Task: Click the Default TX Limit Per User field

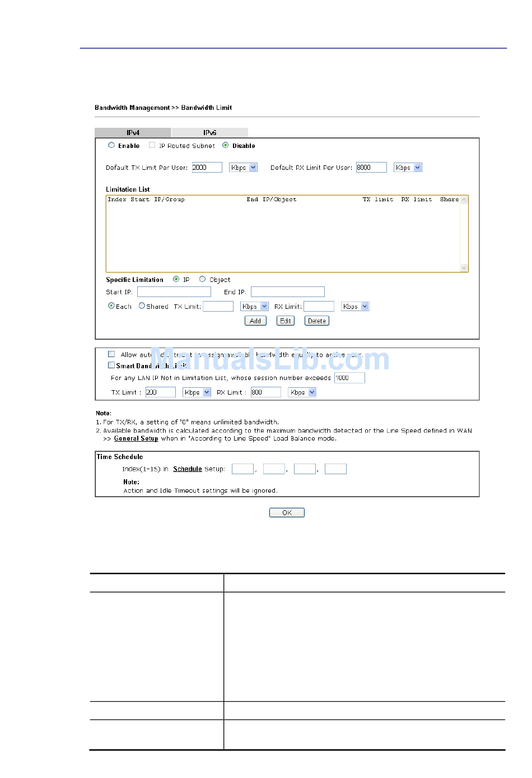Action: (x=207, y=168)
